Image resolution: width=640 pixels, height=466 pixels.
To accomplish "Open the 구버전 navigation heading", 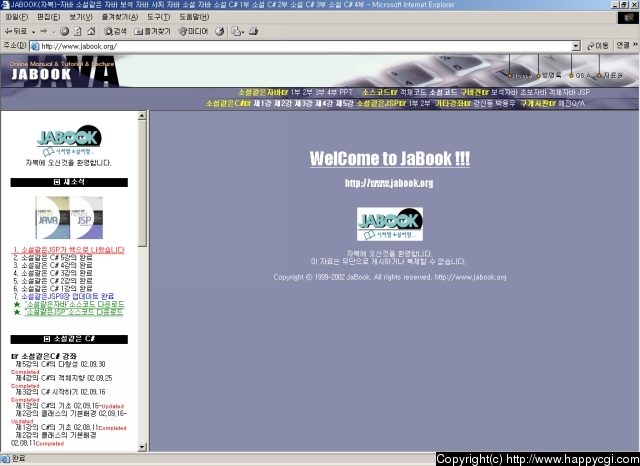I will (x=475, y=92).
